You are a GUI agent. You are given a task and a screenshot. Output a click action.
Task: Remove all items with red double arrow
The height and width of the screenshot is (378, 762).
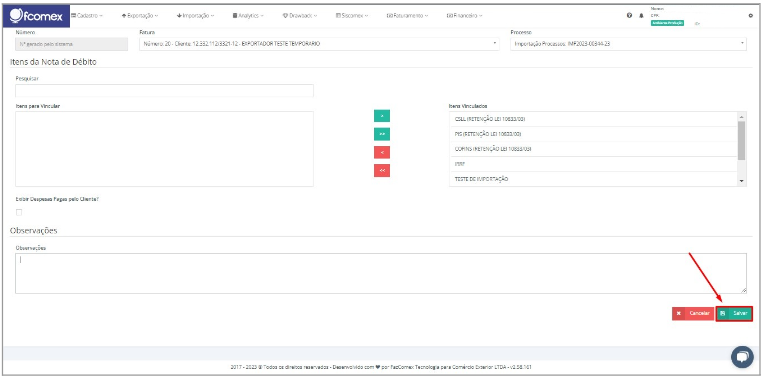(382, 171)
